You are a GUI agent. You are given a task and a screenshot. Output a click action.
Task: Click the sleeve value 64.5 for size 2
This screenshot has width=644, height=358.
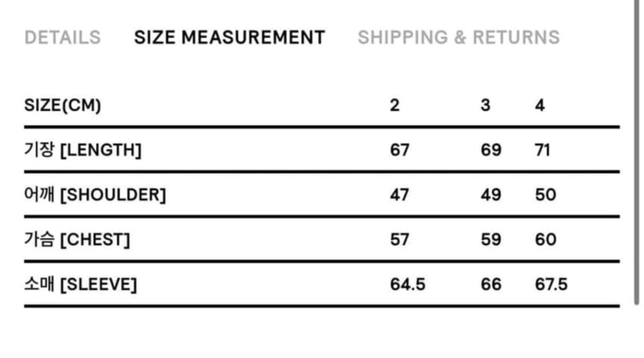pyautogui.click(x=408, y=284)
